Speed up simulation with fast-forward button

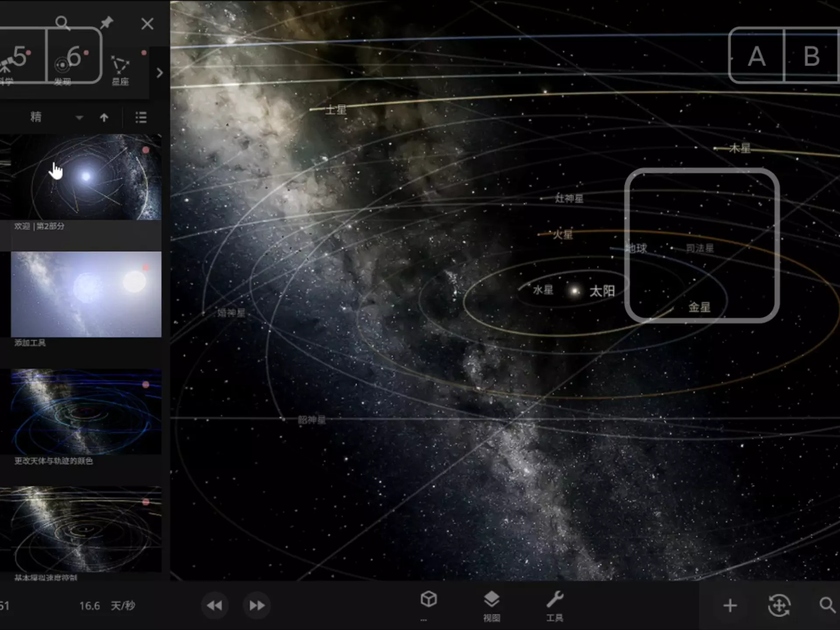point(257,605)
